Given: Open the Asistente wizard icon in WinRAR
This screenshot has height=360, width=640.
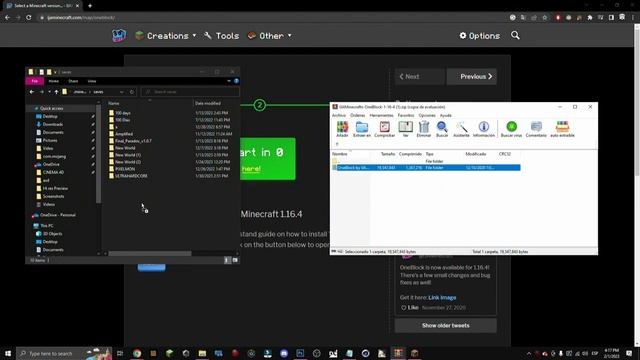Looking at the screenshot, I should click(x=461, y=129).
